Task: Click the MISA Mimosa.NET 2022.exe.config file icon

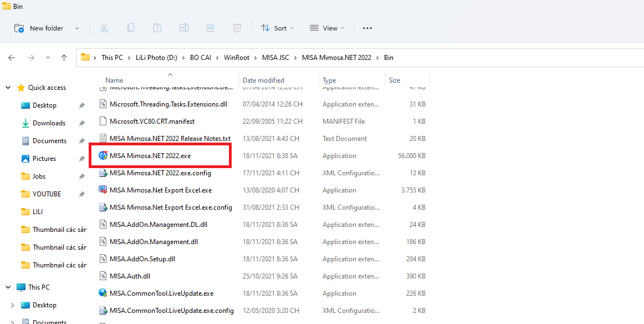Action: tap(103, 173)
